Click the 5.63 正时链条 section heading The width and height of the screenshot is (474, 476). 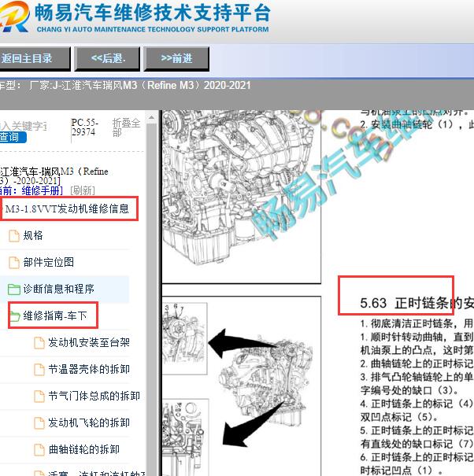click(417, 303)
